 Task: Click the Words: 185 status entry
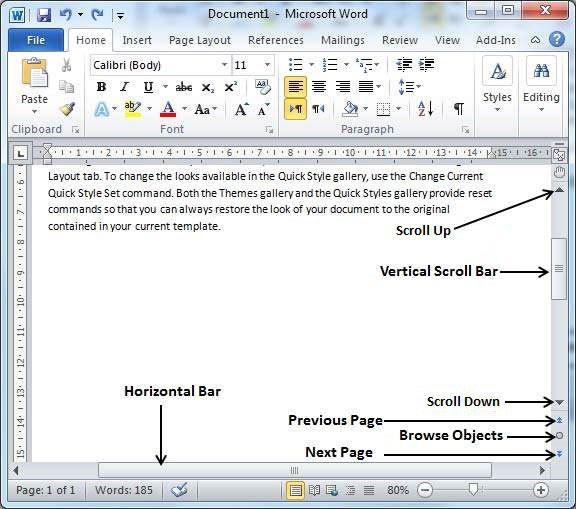123,490
